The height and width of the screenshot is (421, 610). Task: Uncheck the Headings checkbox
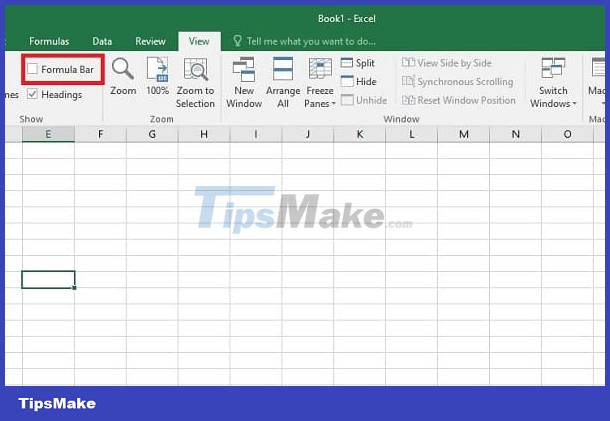pyautogui.click(x=32, y=94)
